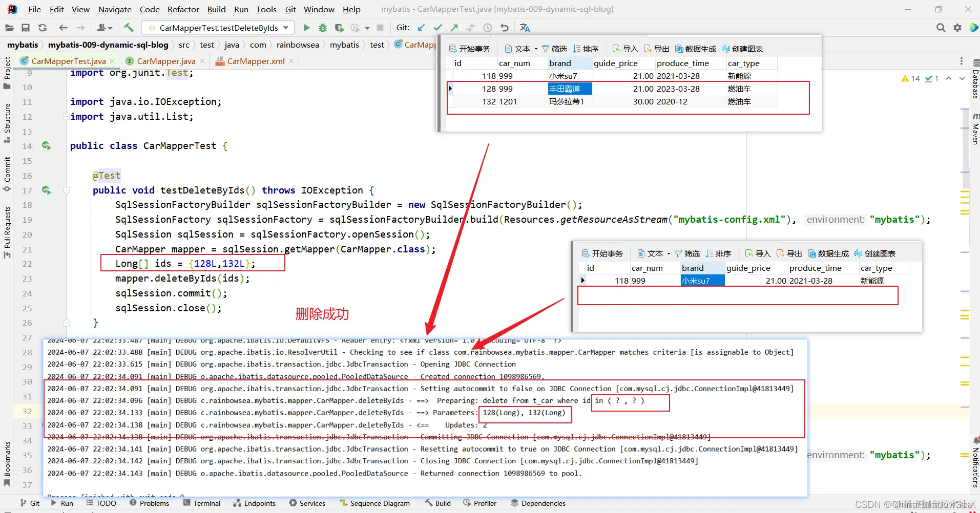Close the CarMapperTest.java tab
This screenshot has height=513, width=980.
[113, 61]
